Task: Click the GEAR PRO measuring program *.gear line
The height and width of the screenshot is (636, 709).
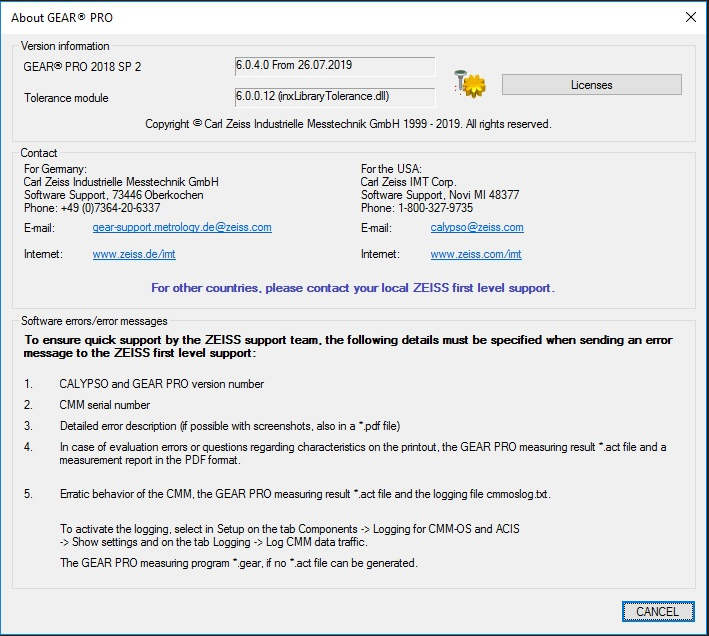Action: point(238,563)
